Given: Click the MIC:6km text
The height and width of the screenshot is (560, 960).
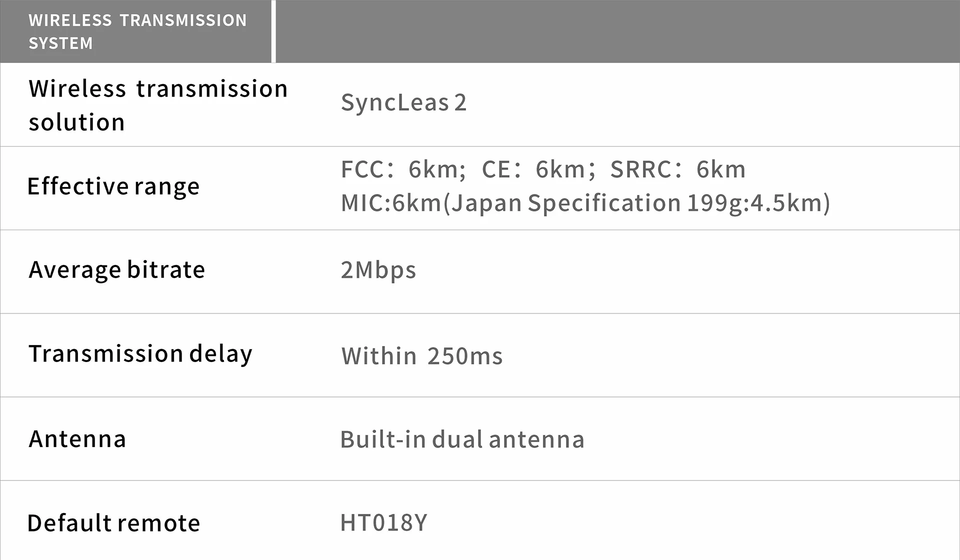Looking at the screenshot, I should click(x=390, y=203).
